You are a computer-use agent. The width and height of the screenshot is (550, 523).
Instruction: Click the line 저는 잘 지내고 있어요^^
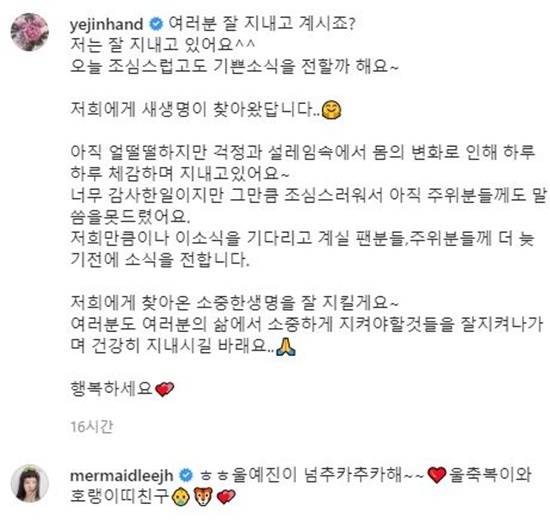[x=163, y=45]
